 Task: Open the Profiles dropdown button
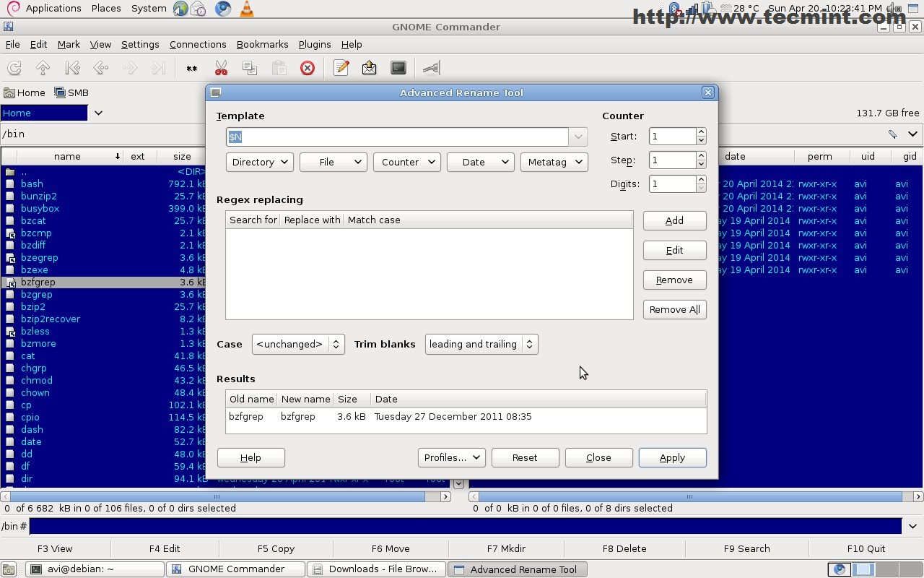pyautogui.click(x=452, y=457)
